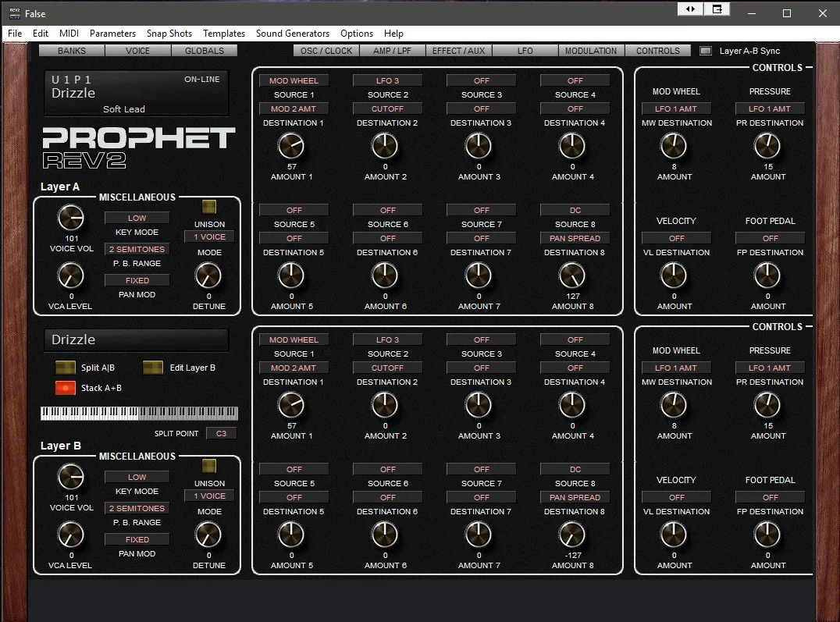Click Layer A Voice Vol knob
840x622 pixels.
71,218
